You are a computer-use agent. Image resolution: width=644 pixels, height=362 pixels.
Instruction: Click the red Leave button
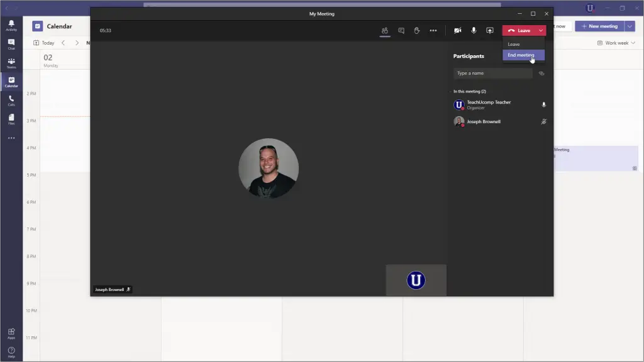(x=519, y=30)
